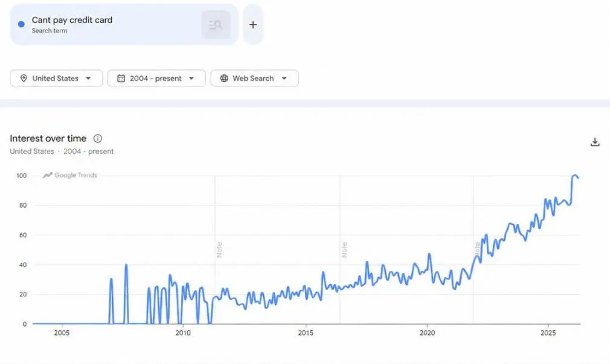Click the blue dot color swatch of search term
The image size is (610, 364).
pos(21,24)
